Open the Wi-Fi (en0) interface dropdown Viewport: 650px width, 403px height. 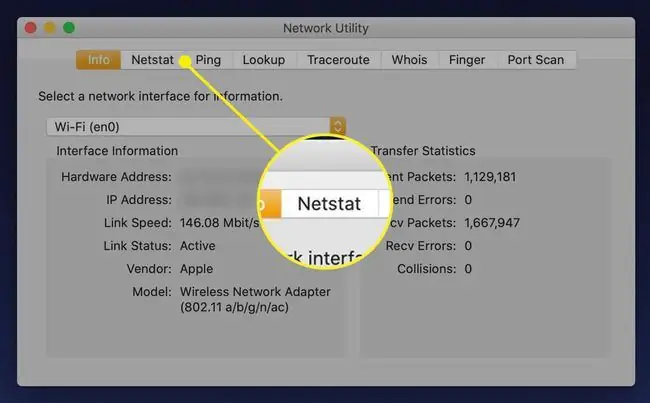click(196, 126)
